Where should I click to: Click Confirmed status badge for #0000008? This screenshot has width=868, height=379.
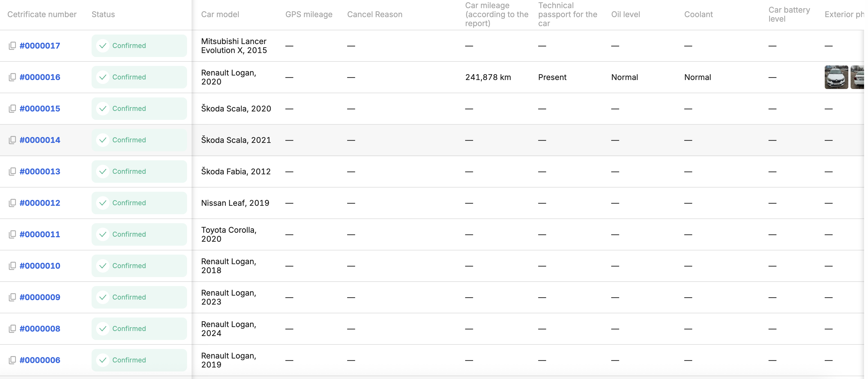click(139, 329)
